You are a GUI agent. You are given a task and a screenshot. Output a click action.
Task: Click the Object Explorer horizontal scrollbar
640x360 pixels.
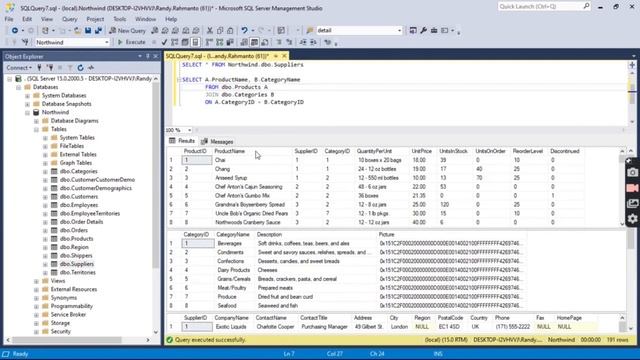click(x=67, y=340)
